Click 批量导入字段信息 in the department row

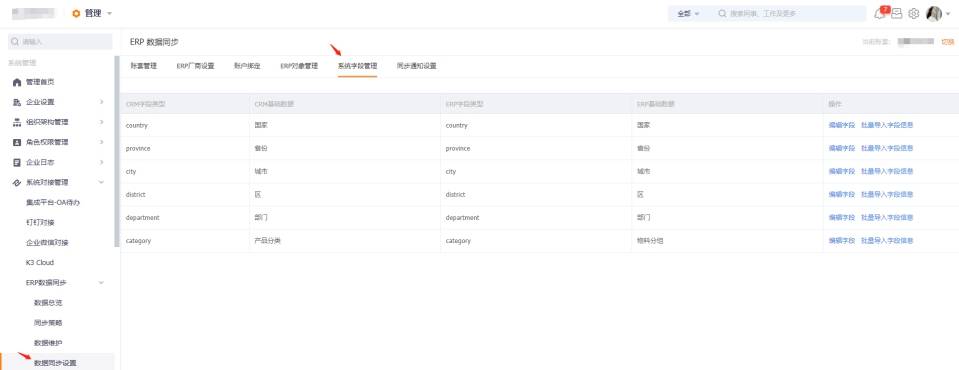pos(887,218)
